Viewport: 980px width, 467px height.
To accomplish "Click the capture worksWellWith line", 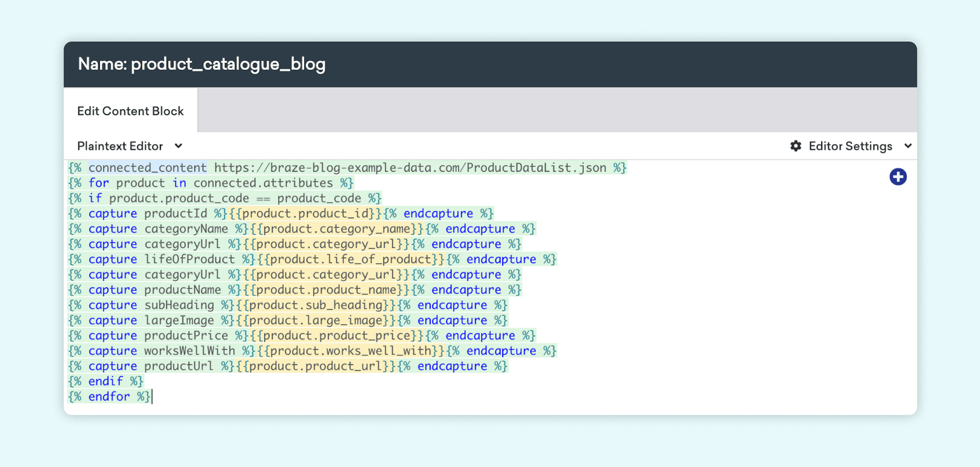I will [x=311, y=352].
